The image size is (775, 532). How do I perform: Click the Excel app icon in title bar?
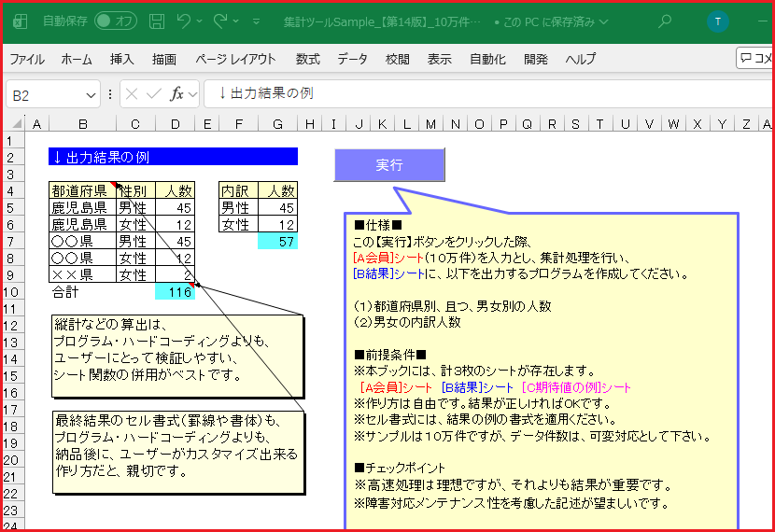point(20,21)
